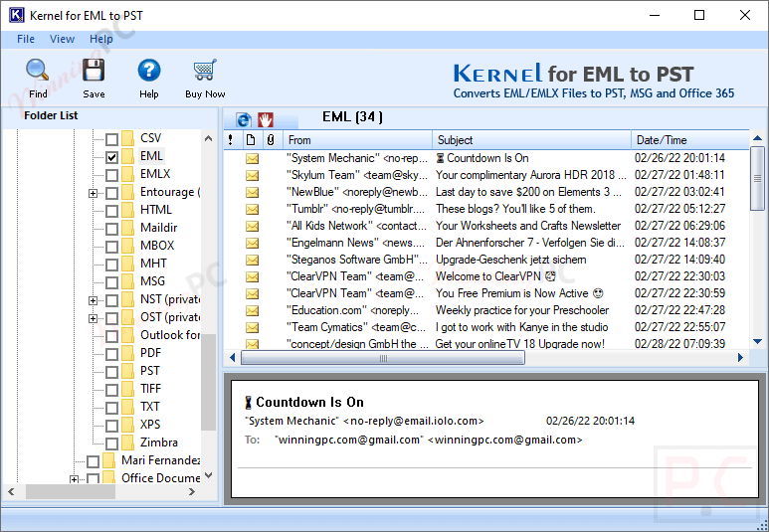Click the Buy Now shopping cart icon
The height and width of the screenshot is (532, 769).
[205, 70]
